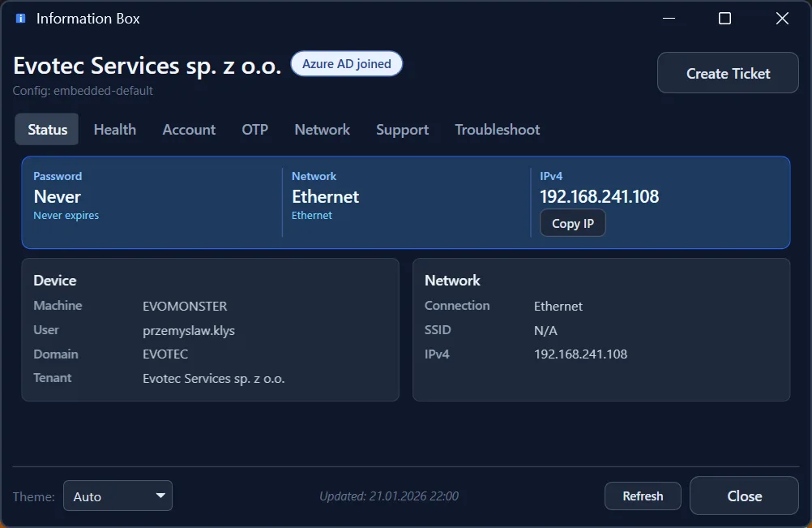Click the large Ethernet network status

(325, 197)
